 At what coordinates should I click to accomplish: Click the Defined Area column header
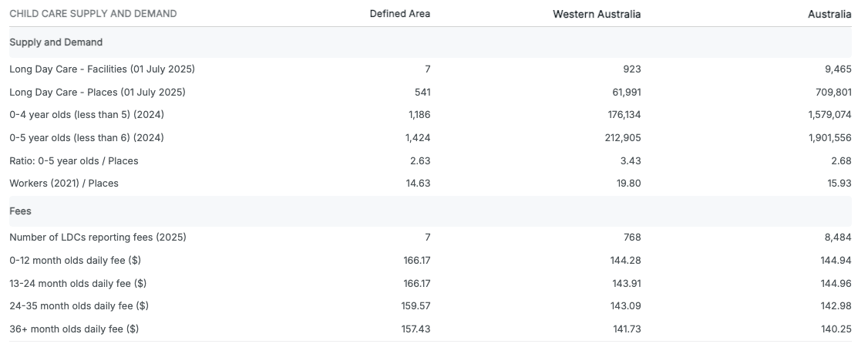399,14
